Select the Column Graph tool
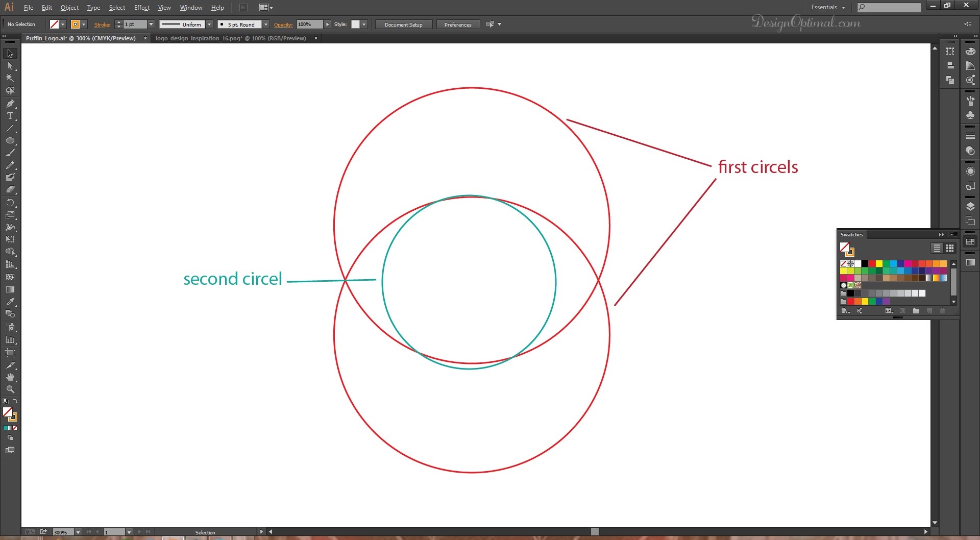This screenshot has height=540, width=980. pyautogui.click(x=10, y=339)
